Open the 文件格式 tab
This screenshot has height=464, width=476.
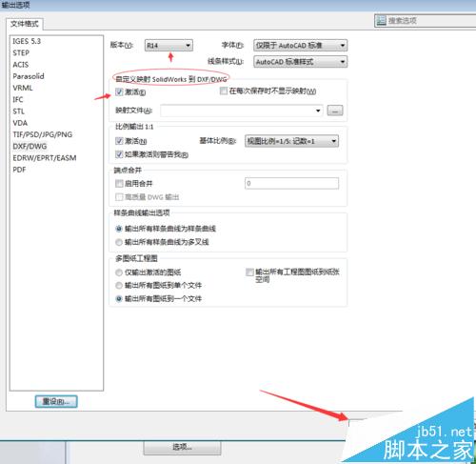25,24
